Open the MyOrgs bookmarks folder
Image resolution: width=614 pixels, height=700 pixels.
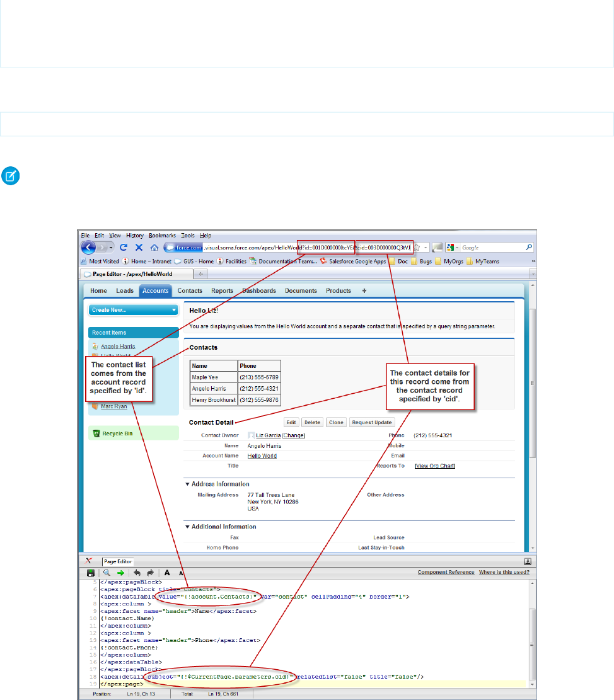pos(449,261)
